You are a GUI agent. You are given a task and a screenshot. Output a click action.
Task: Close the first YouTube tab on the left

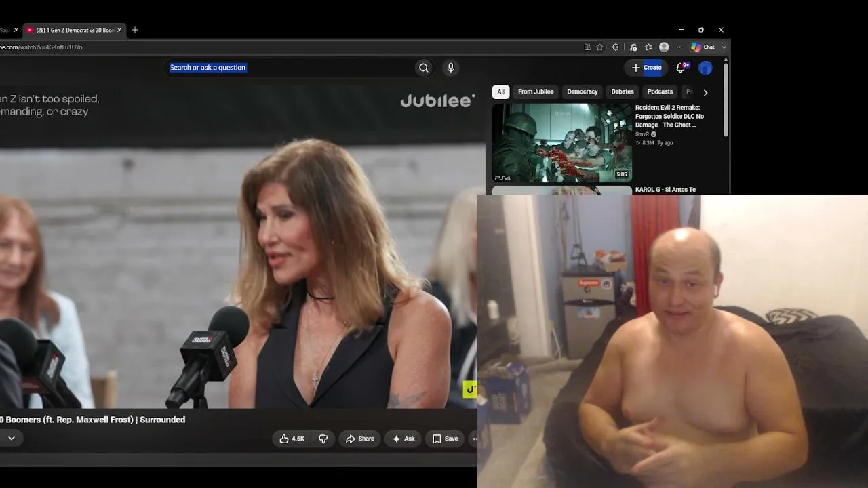(16, 30)
